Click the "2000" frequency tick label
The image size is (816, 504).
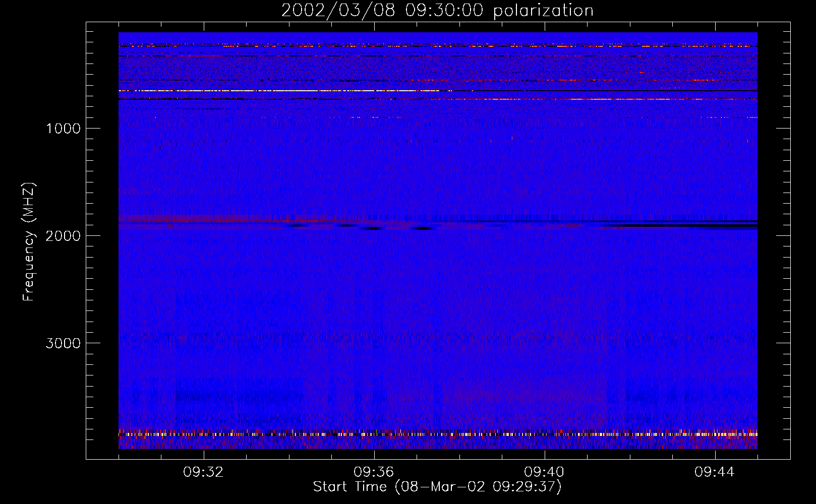[x=64, y=236]
